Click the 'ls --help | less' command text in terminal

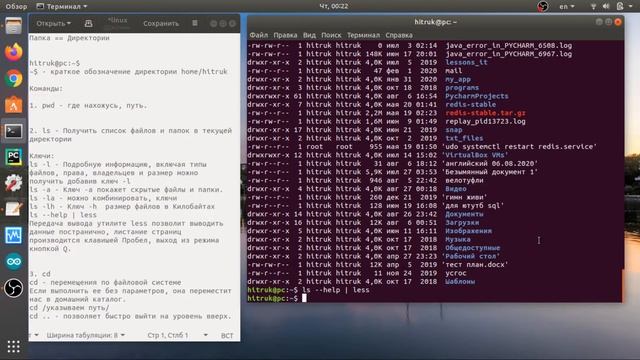click(x=336, y=290)
